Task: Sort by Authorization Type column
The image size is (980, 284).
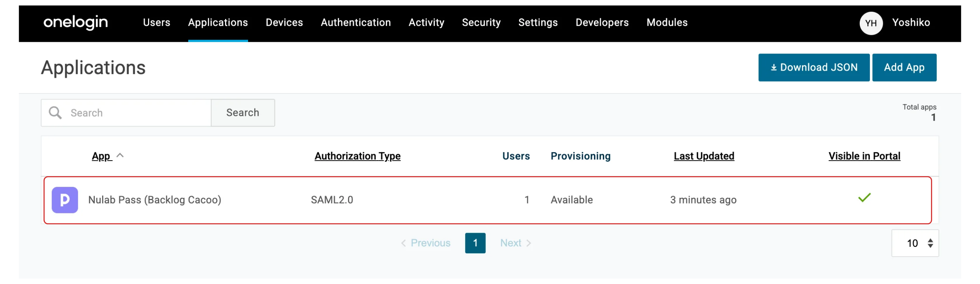Action: tap(357, 156)
